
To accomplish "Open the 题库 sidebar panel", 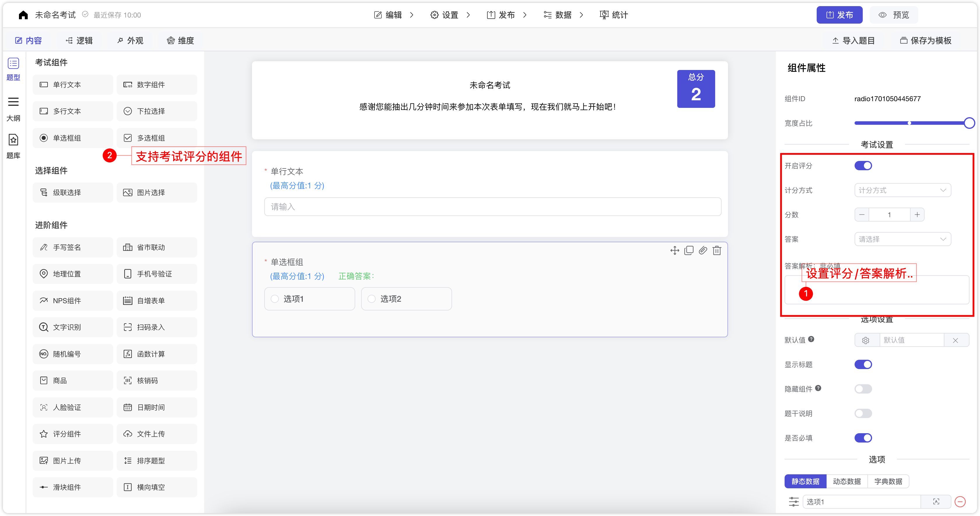I will [x=13, y=146].
